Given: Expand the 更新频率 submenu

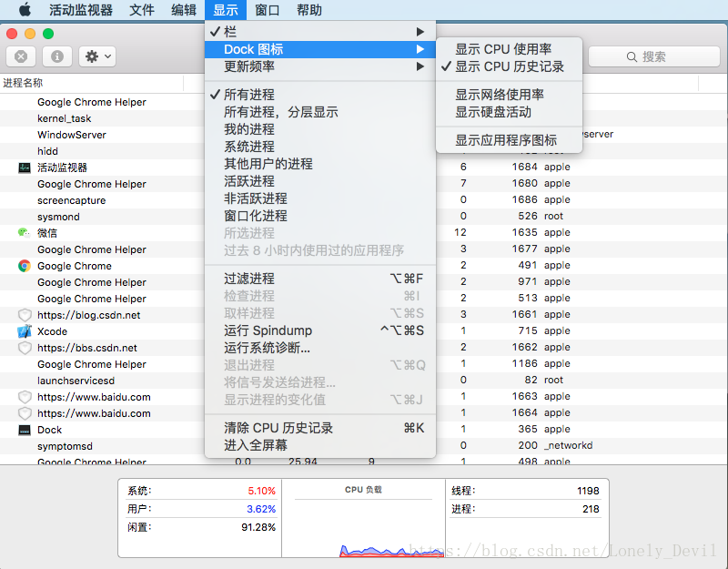Looking at the screenshot, I should click(320, 66).
